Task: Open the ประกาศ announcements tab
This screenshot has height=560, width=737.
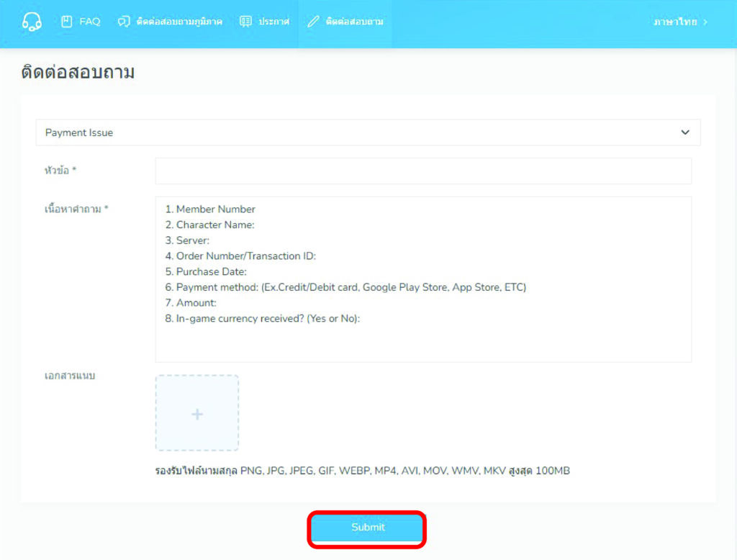Action: tap(273, 22)
